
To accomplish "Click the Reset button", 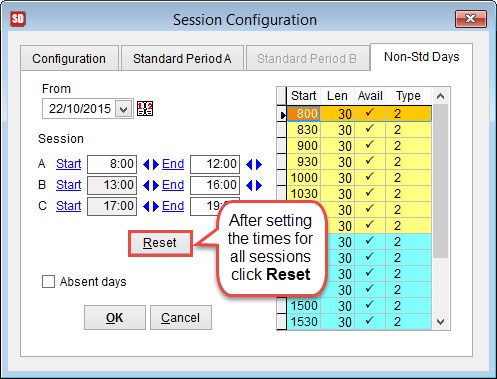I will 160,243.
